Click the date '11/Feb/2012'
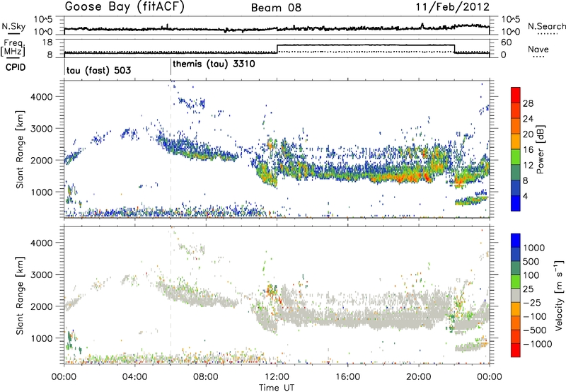 click(x=453, y=7)
